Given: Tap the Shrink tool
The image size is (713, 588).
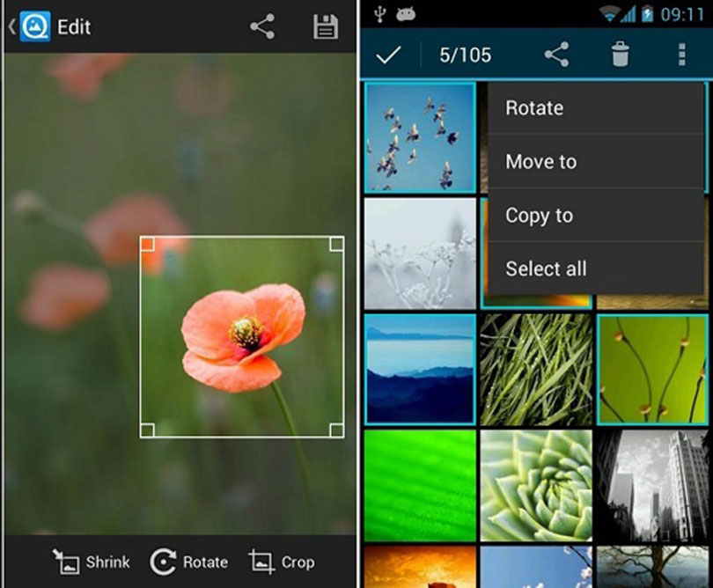Looking at the screenshot, I should [92, 562].
